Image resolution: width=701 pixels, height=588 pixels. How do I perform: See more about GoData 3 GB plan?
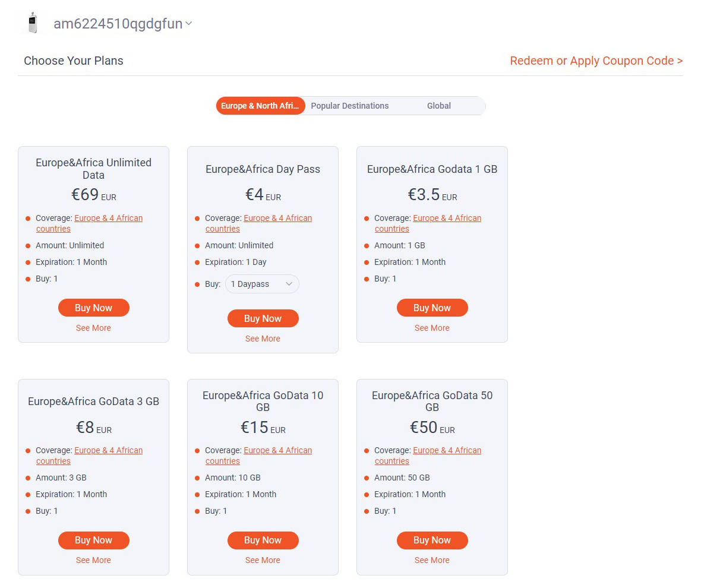(x=93, y=560)
